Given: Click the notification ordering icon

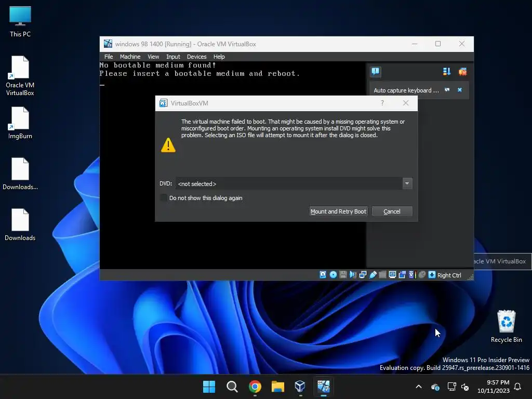Looking at the screenshot, I should pos(446,71).
